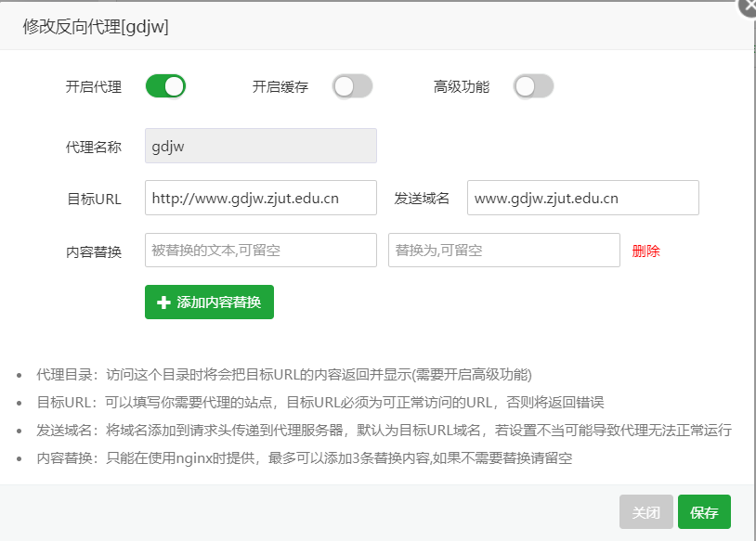
Task: Click the 开启代理 label
Action: point(94,86)
